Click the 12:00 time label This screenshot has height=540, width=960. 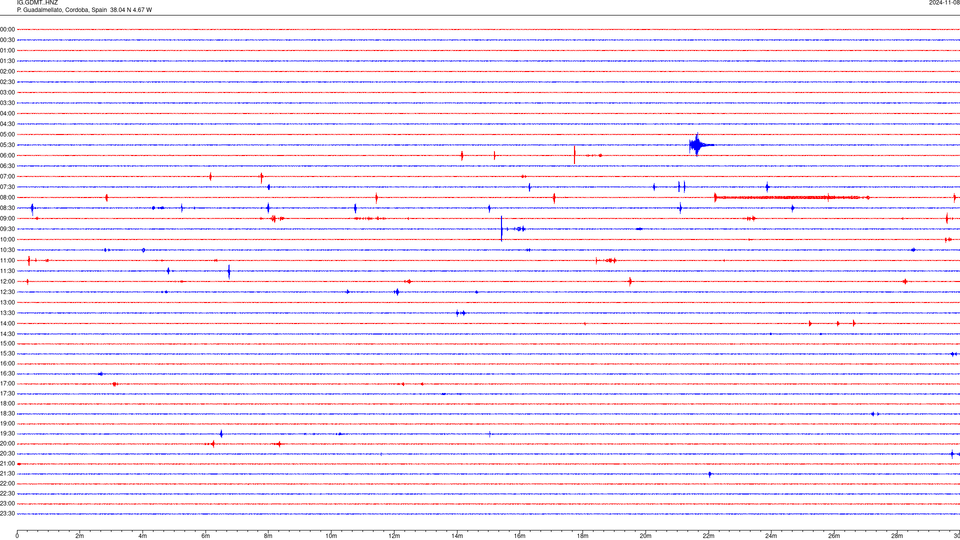(x=7, y=282)
